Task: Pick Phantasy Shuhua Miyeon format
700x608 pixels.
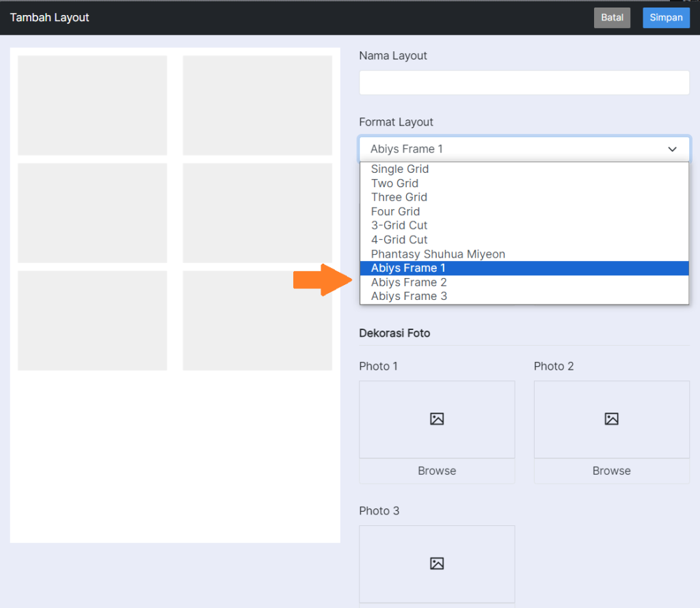Action: 524,254
